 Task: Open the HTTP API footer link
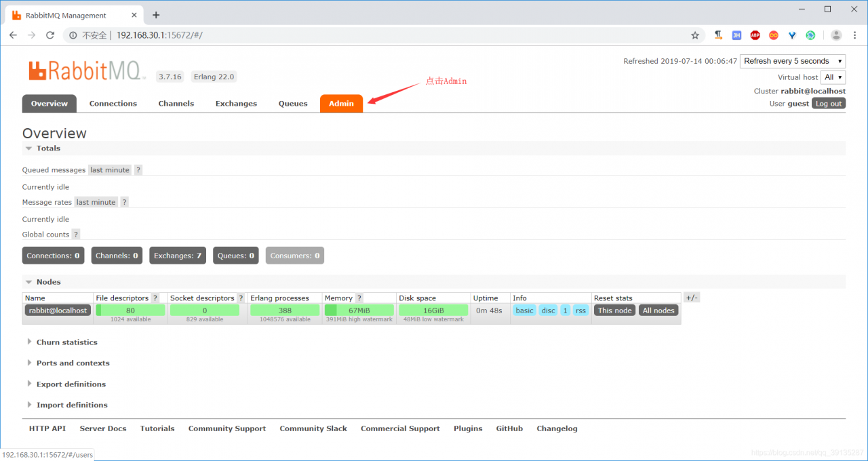(x=47, y=428)
